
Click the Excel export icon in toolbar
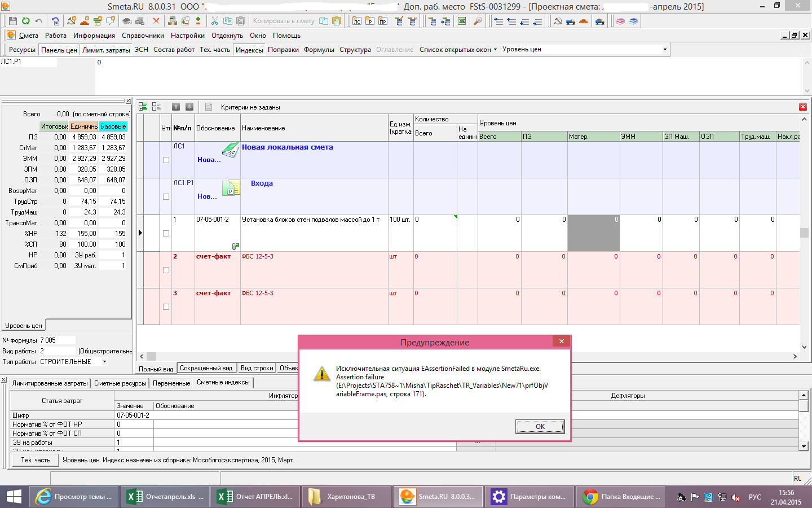(462, 21)
